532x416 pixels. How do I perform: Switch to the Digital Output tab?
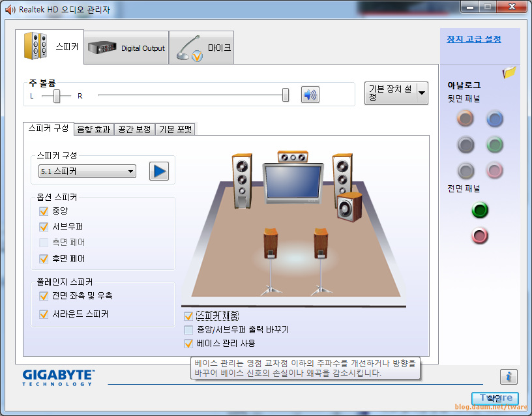pyautogui.click(x=126, y=48)
